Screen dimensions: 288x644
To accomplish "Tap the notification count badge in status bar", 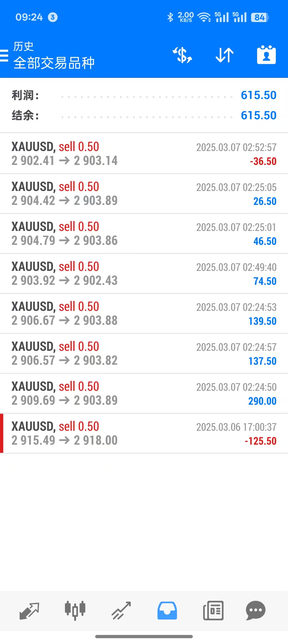I will pos(52,17).
